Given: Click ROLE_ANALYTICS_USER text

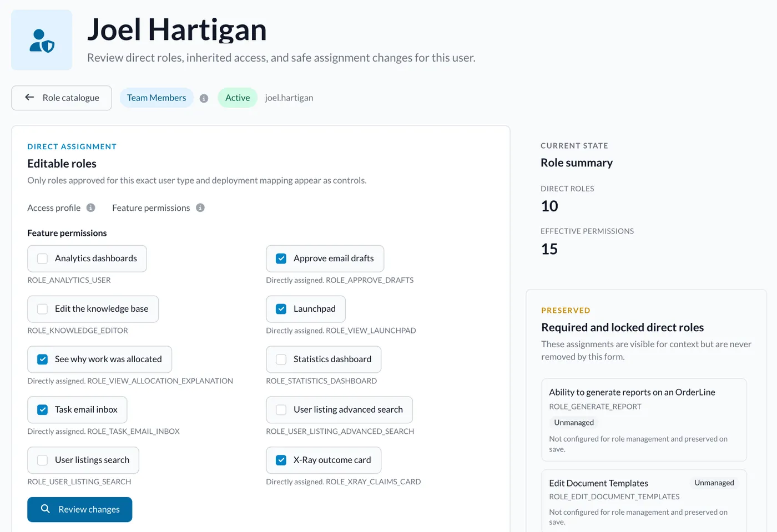Looking at the screenshot, I should click(x=69, y=280).
